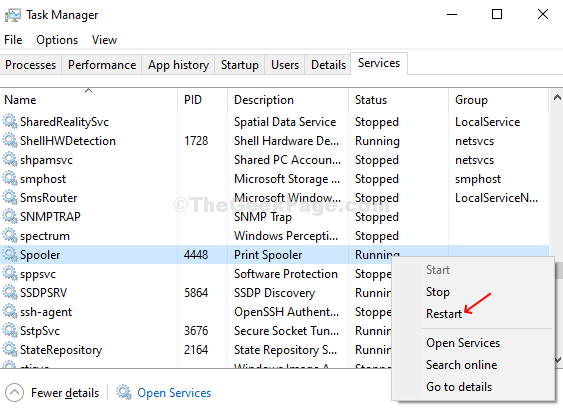The width and height of the screenshot is (563, 414).
Task: Open the File menu
Action: tap(13, 40)
